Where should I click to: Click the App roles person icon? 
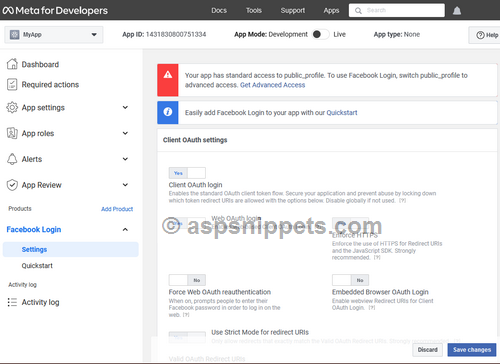click(x=12, y=133)
